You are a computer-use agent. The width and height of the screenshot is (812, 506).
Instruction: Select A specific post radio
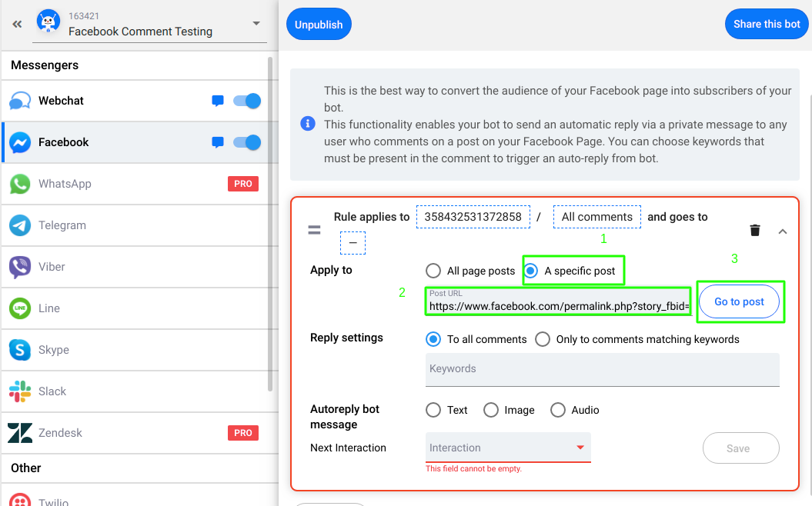coord(531,271)
